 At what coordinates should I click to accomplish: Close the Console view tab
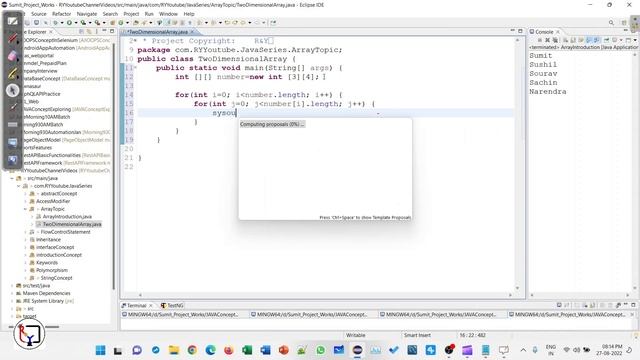tap(558, 32)
